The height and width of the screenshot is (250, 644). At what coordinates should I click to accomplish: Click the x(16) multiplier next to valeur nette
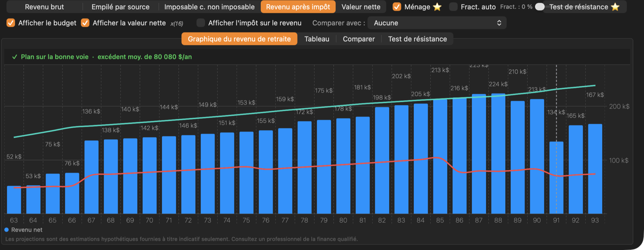[177, 23]
